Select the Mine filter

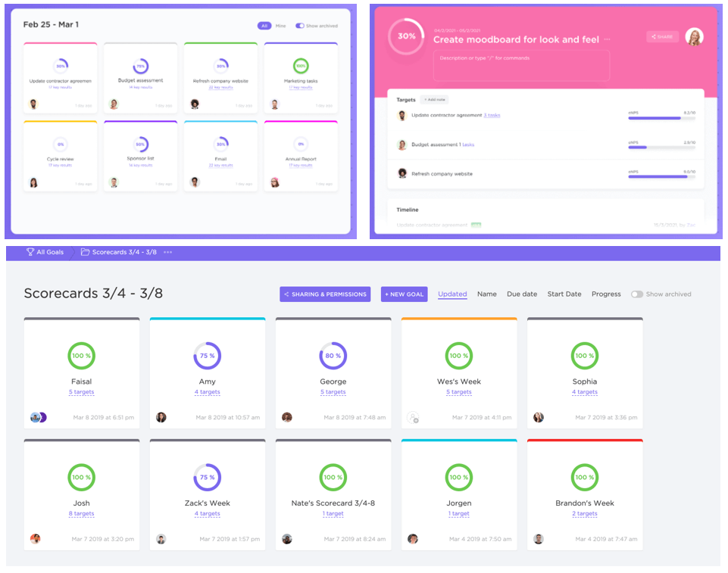pyautogui.click(x=281, y=26)
